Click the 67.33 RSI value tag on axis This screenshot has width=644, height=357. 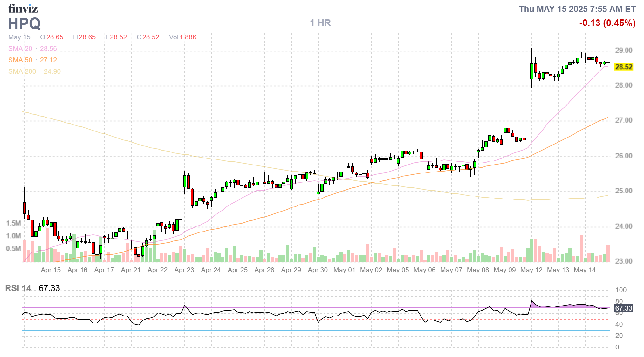click(623, 308)
